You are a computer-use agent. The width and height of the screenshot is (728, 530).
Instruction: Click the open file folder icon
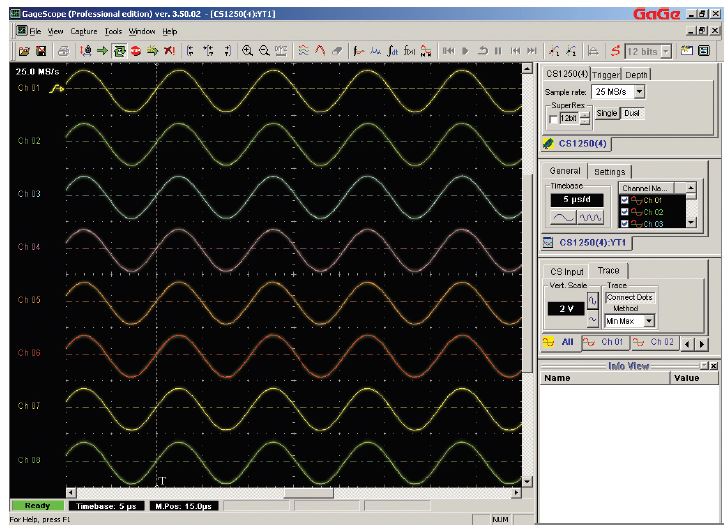pos(22,49)
